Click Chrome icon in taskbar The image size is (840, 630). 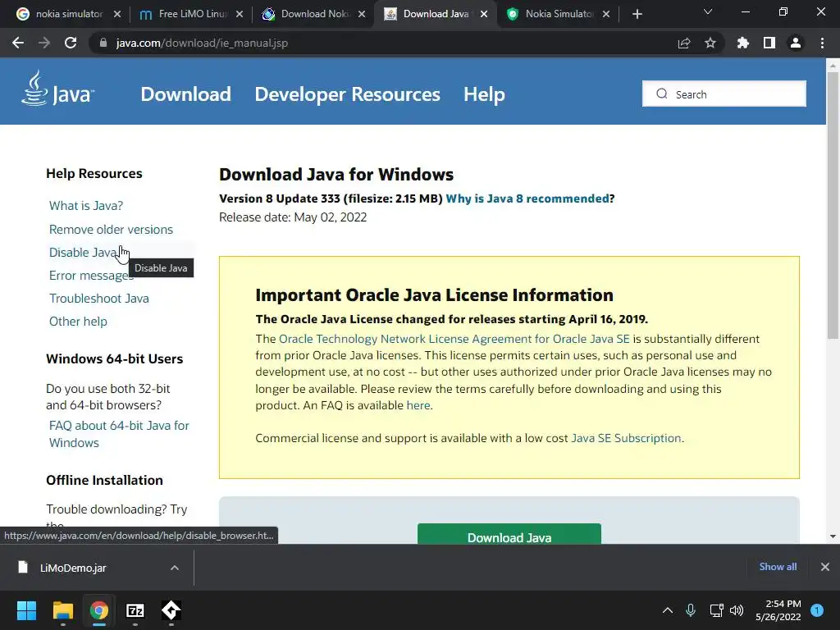coord(99,610)
